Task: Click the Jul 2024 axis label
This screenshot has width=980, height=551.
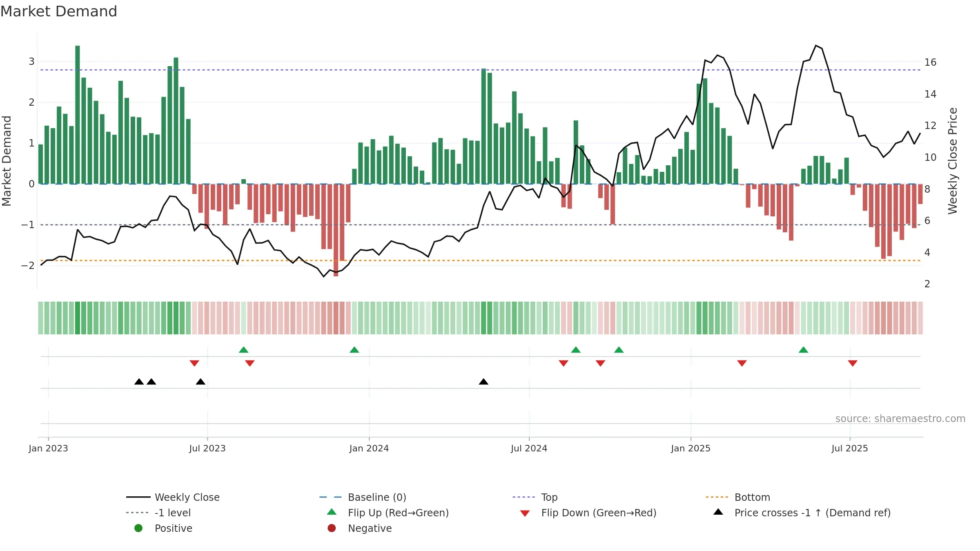Action: [529, 448]
